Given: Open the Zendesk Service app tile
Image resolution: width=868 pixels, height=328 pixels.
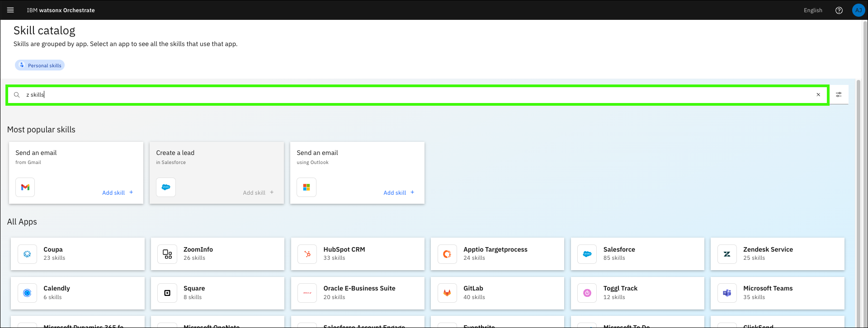Looking at the screenshot, I should (x=777, y=254).
